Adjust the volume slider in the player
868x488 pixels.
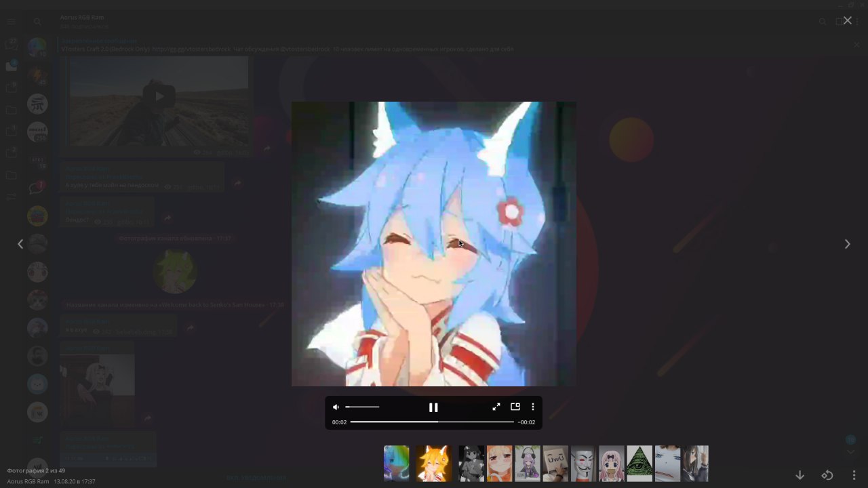362,407
